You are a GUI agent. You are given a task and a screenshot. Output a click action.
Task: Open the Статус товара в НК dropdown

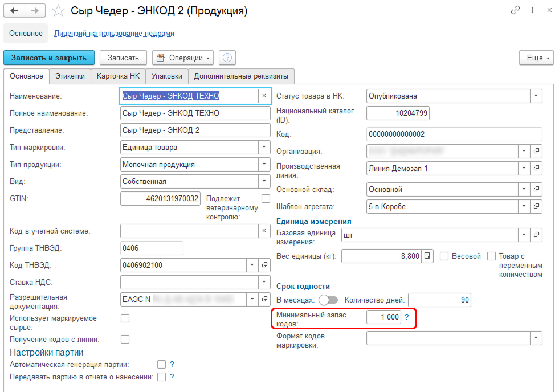[x=536, y=96]
